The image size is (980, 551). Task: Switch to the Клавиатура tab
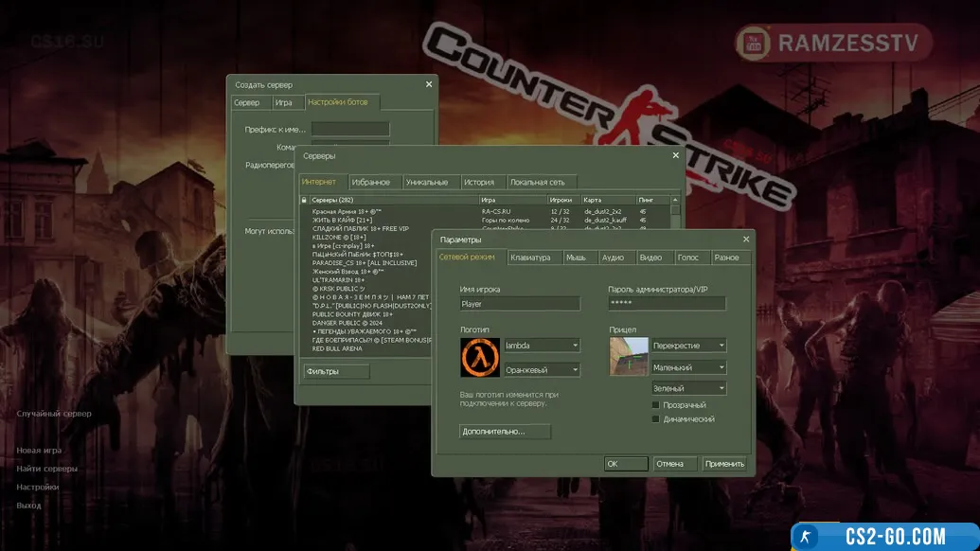(534, 258)
